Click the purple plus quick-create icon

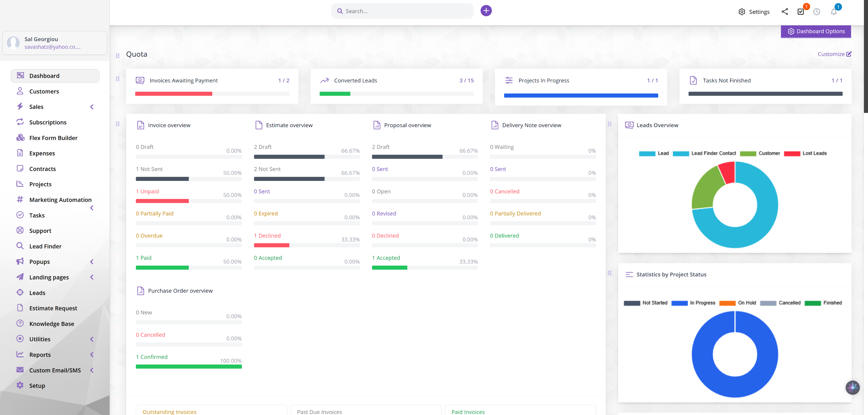486,11
